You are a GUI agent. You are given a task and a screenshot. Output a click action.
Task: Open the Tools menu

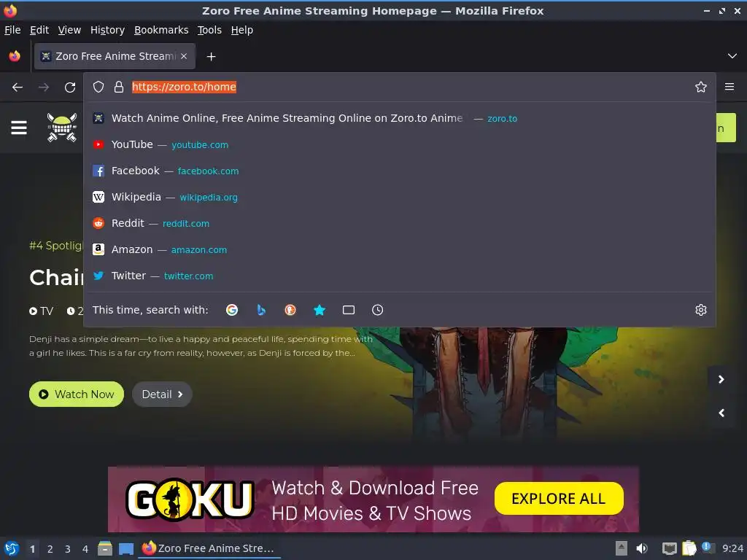pyautogui.click(x=209, y=30)
